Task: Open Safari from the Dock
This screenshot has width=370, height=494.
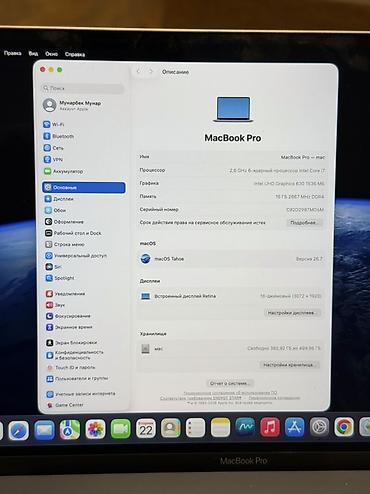Action: (x=19, y=430)
